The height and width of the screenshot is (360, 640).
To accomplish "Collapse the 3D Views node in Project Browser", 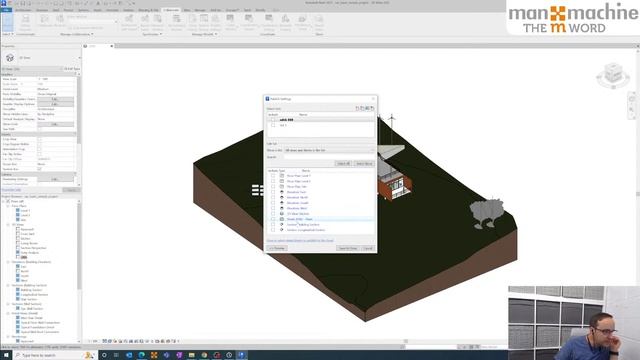I will pyautogui.click(x=8, y=224).
